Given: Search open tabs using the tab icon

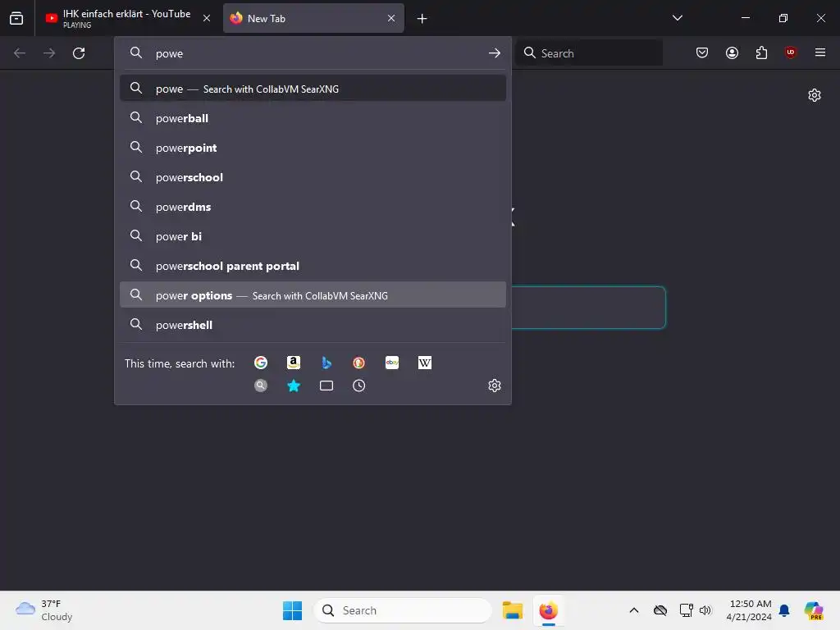Looking at the screenshot, I should [x=326, y=386].
